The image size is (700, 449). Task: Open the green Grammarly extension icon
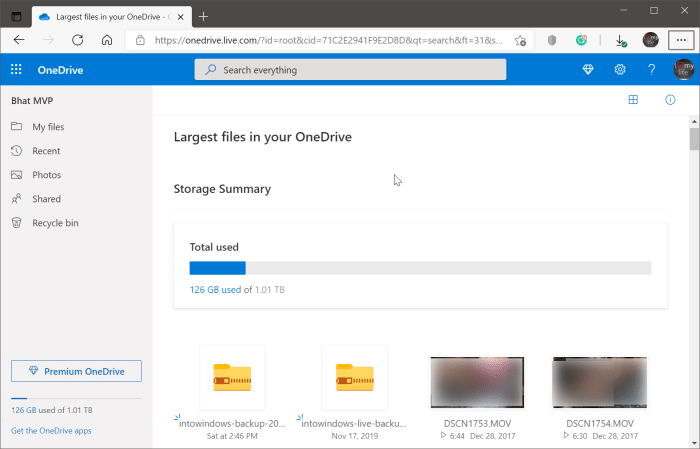tap(581, 41)
